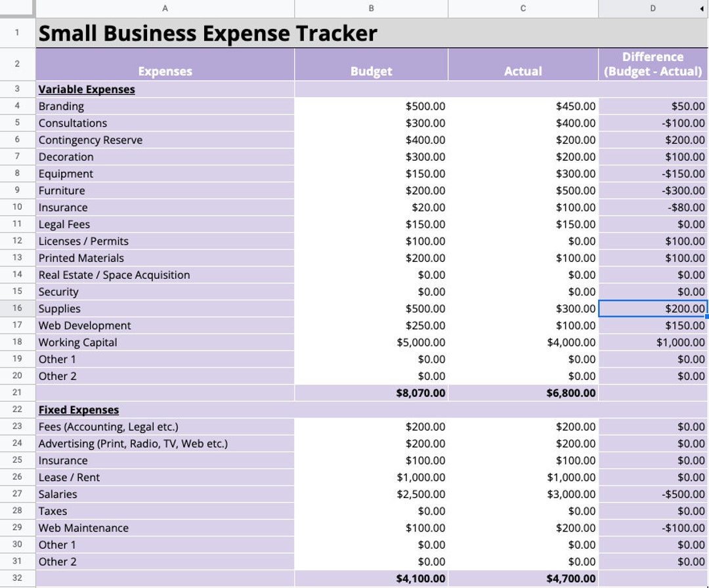This screenshot has width=709, height=588.
Task: Select the Web Maintenance cell
Action: point(165,528)
